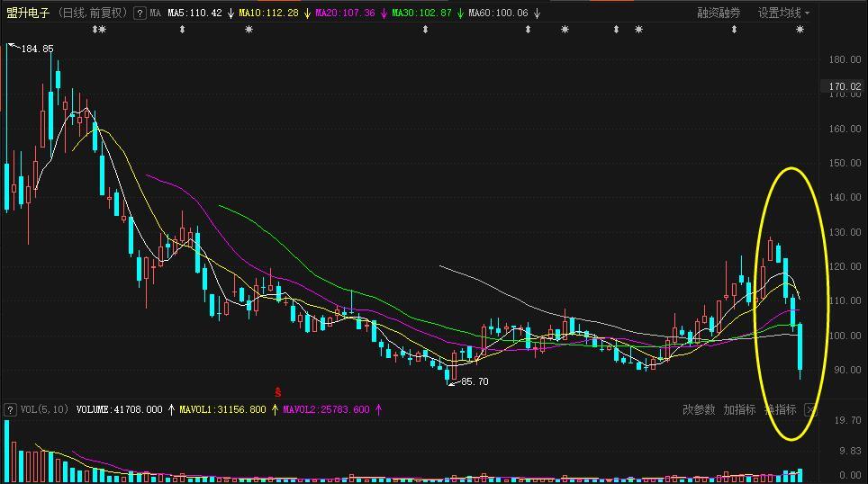Close the volume indicator panel
The height and width of the screenshot is (484, 868).
[809, 410]
